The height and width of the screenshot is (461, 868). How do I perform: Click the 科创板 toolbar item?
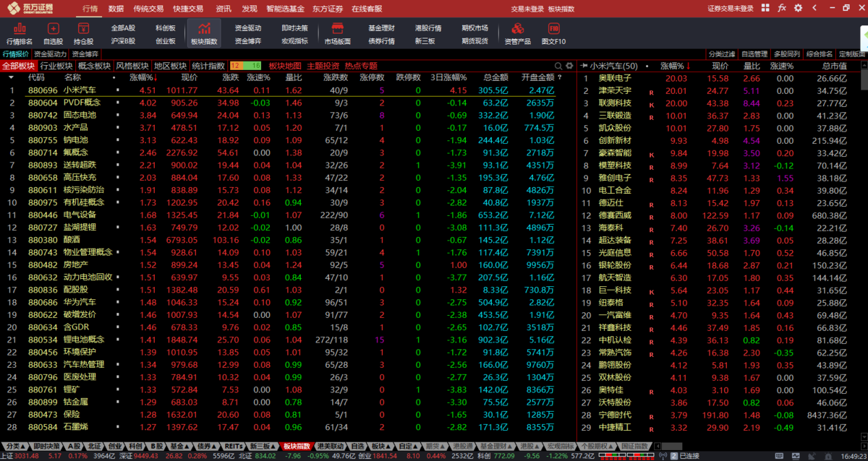pos(165,28)
